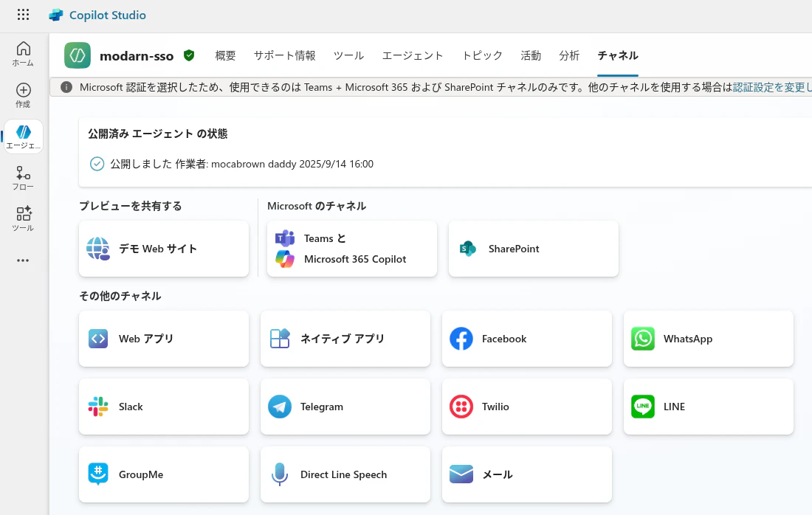Open the メール channel card label
The width and height of the screenshot is (812, 515).
[498, 474]
